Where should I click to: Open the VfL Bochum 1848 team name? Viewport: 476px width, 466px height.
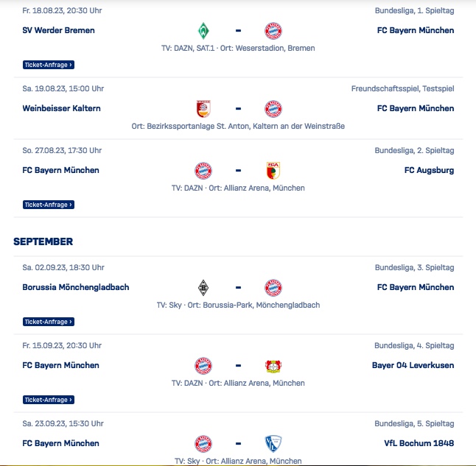[419, 443]
